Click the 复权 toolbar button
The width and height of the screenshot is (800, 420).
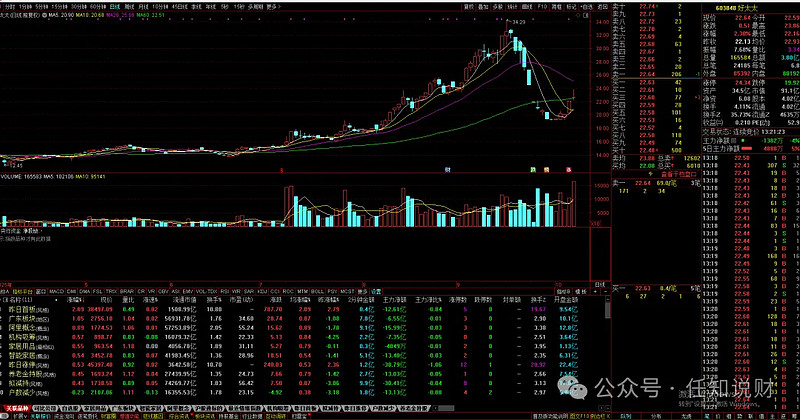[469, 7]
